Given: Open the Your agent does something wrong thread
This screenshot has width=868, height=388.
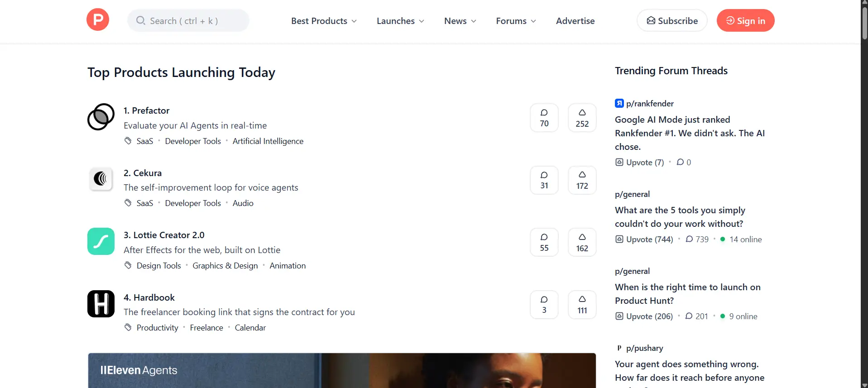Looking at the screenshot, I should (x=690, y=373).
